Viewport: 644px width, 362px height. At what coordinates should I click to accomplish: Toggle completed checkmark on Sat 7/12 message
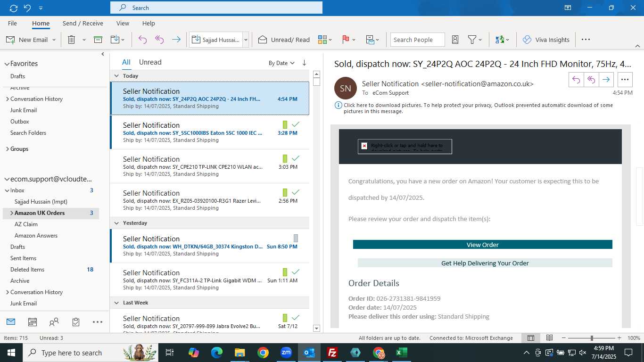pos(296,318)
